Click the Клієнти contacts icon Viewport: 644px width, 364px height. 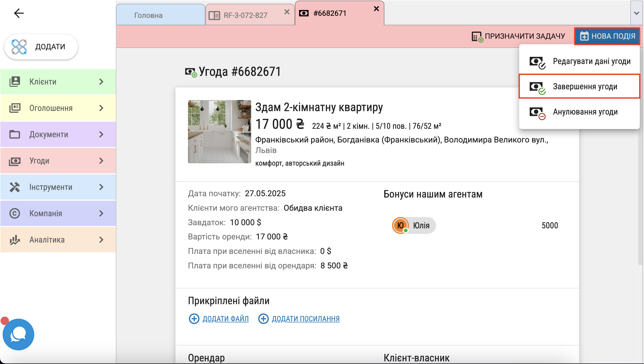[x=15, y=82]
